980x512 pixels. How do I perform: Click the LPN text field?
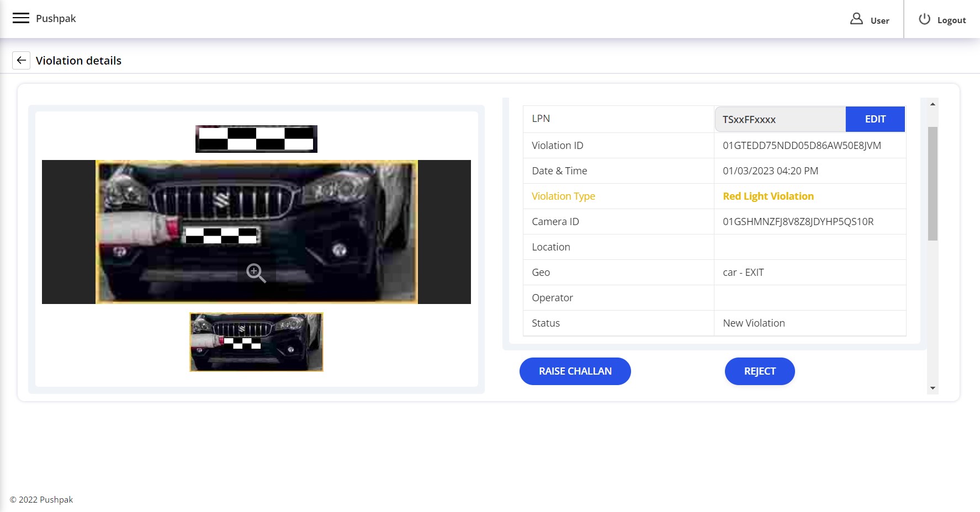point(780,119)
